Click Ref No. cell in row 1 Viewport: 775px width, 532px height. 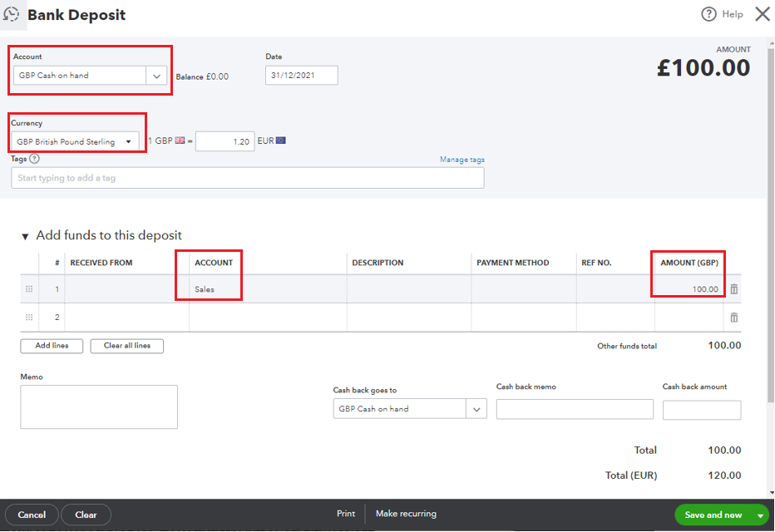click(616, 289)
